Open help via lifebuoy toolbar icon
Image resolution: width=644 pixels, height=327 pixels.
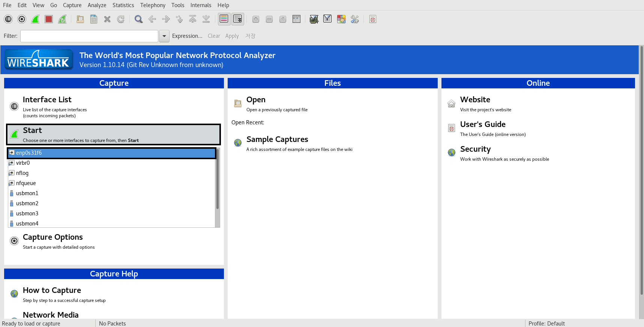click(x=373, y=19)
